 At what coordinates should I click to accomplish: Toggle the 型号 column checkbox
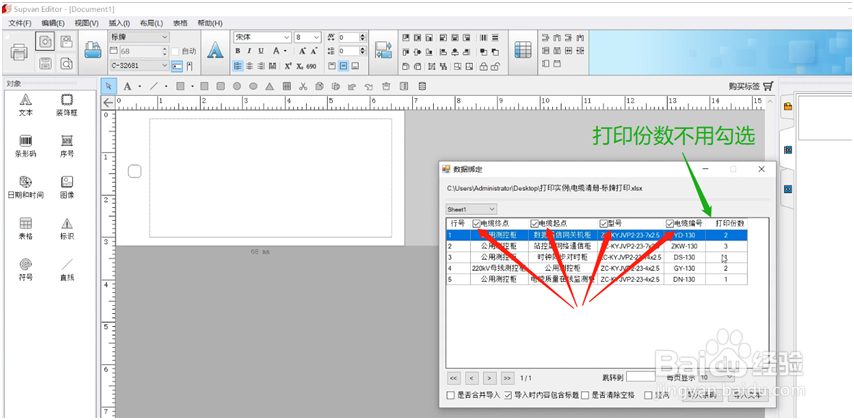pyautogui.click(x=603, y=223)
